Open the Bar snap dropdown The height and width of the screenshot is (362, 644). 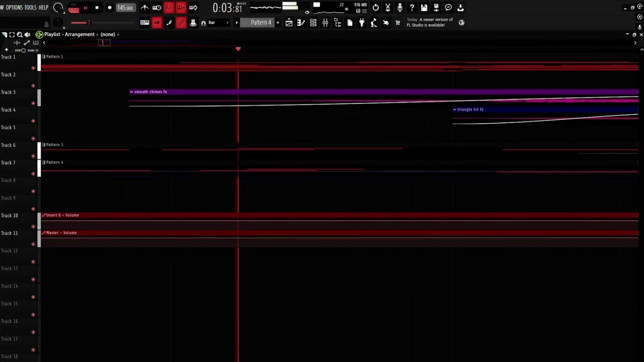[x=218, y=23]
